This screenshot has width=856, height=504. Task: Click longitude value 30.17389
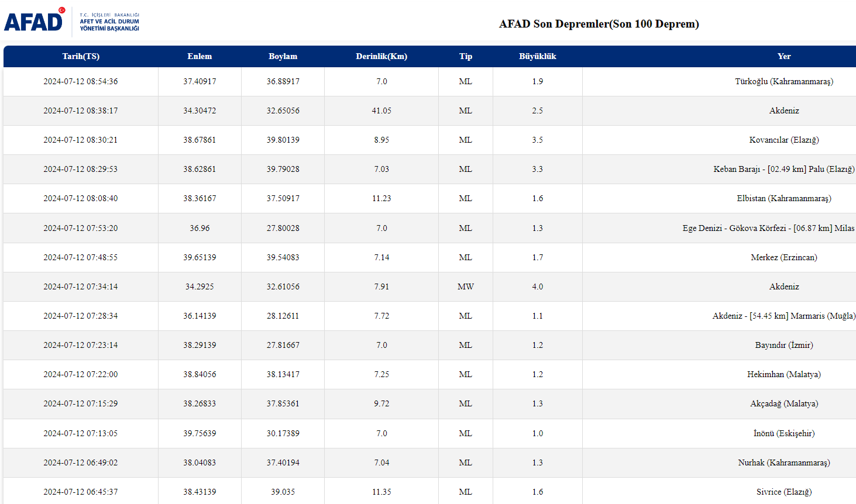pyautogui.click(x=283, y=433)
